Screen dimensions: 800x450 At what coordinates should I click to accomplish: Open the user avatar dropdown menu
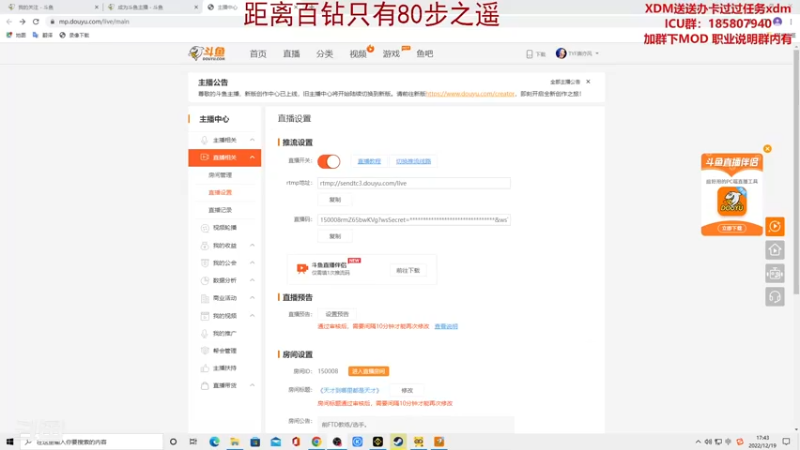[x=577, y=54]
